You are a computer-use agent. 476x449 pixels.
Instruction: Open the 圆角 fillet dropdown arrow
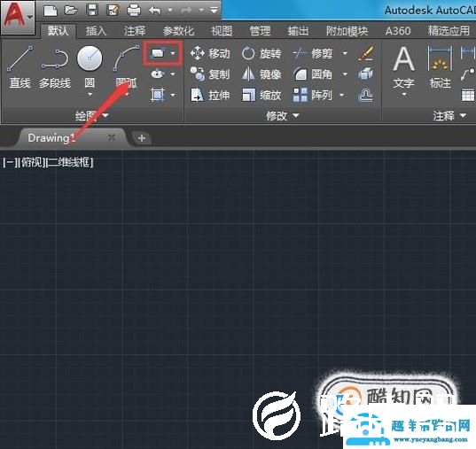click(x=345, y=74)
